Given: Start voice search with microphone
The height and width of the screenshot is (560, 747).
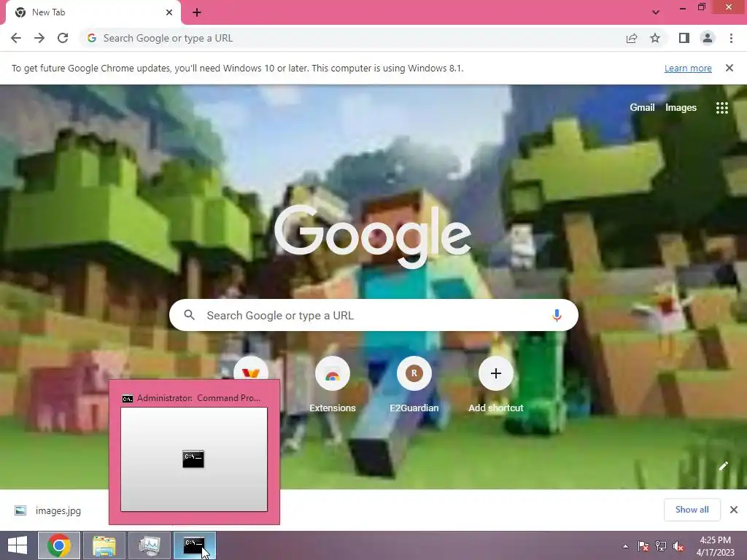Looking at the screenshot, I should click(x=557, y=315).
